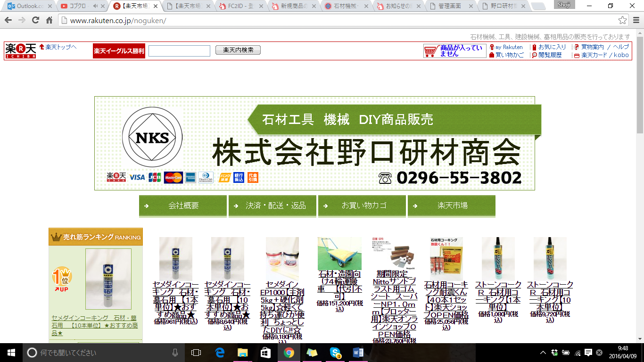This screenshot has width=644, height=362.
Task: Click the shopping cart icon in header
Action: pyautogui.click(x=431, y=51)
